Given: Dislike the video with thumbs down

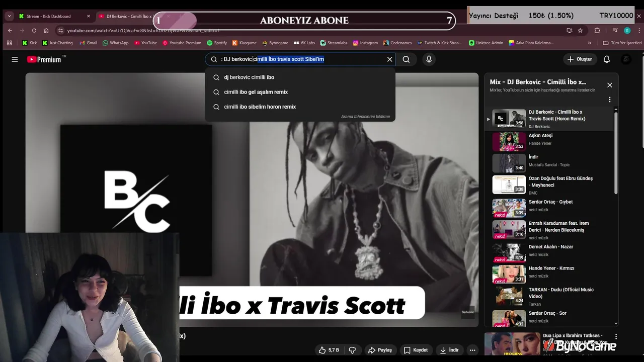Looking at the screenshot, I should (x=352, y=350).
